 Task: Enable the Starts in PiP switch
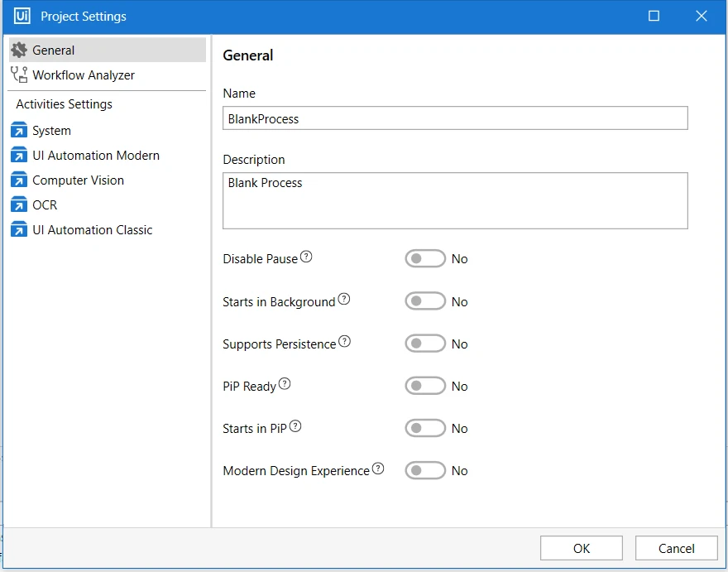pos(425,429)
